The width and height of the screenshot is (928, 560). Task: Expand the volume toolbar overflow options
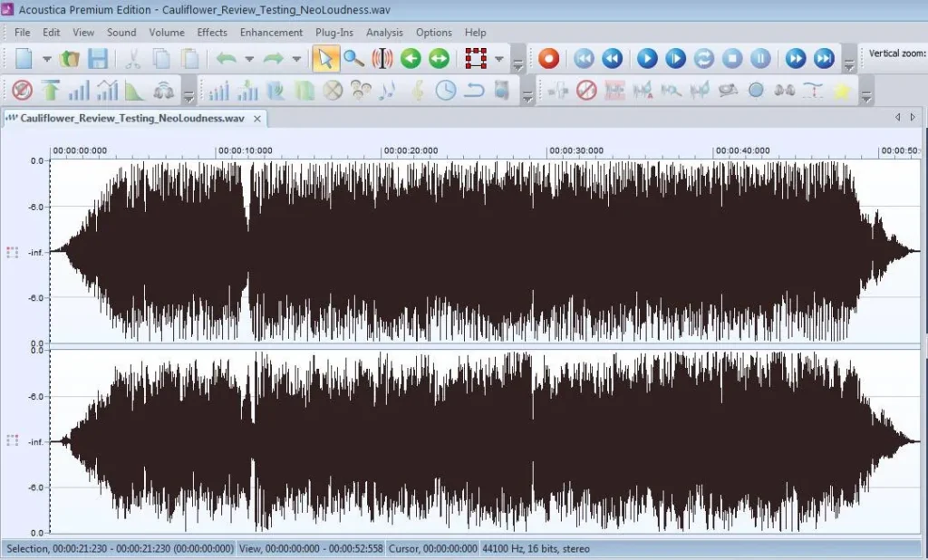[x=188, y=96]
